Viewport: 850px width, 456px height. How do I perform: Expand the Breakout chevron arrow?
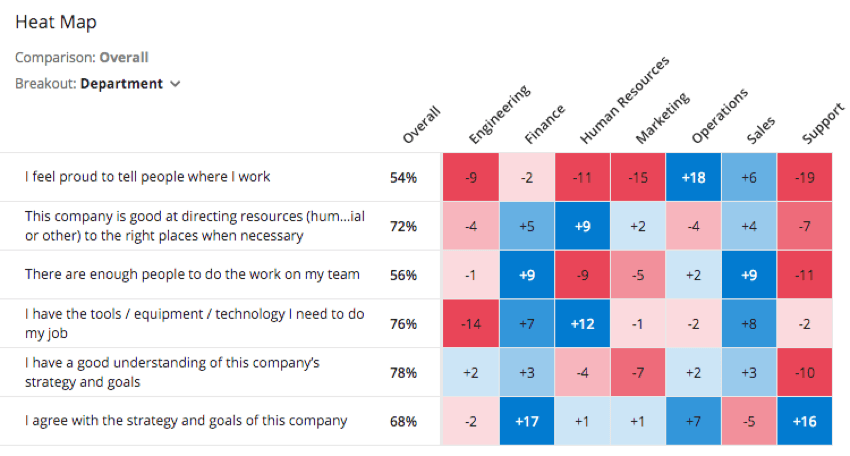(x=175, y=84)
